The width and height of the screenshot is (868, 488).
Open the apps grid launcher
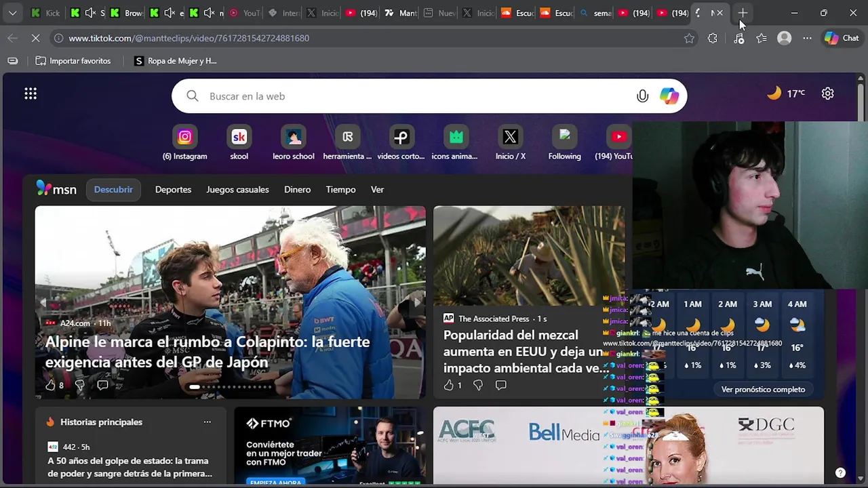(31, 94)
